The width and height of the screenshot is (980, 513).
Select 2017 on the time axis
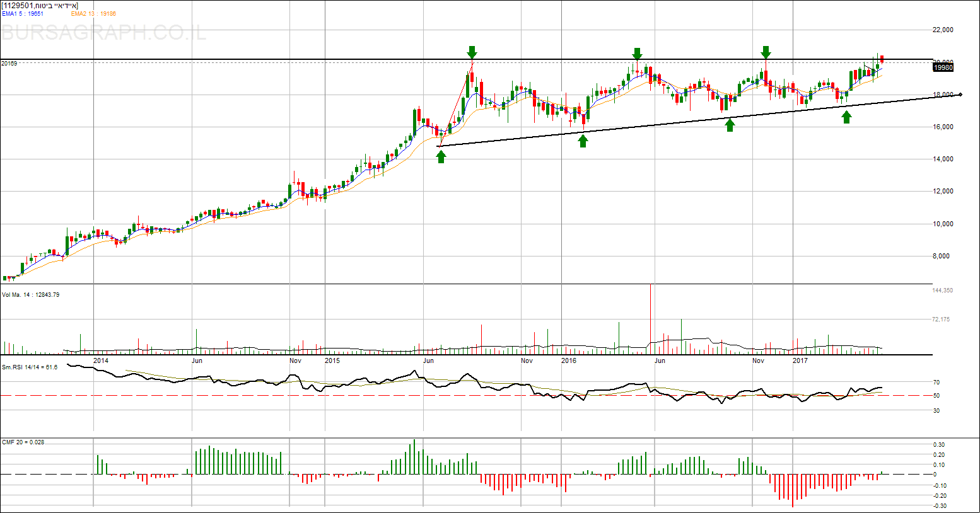[x=800, y=360]
